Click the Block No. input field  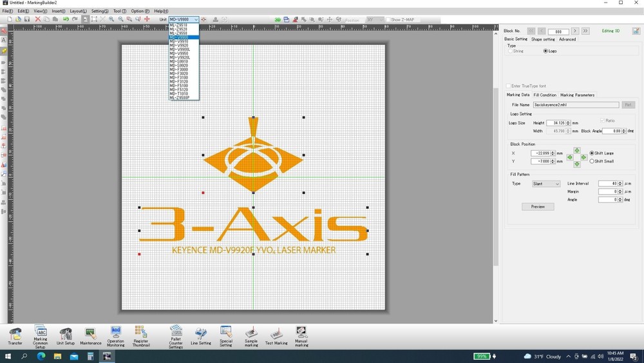[558, 31]
